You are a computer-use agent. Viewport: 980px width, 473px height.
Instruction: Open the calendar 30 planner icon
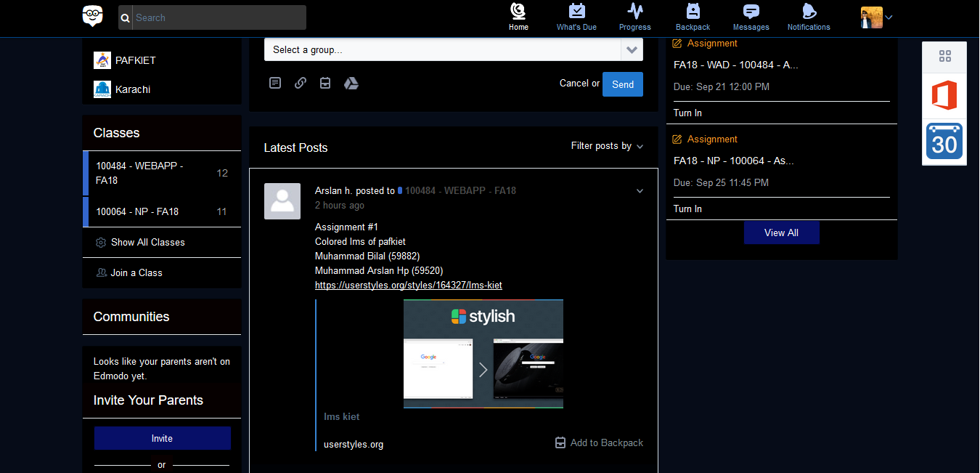[944, 141]
